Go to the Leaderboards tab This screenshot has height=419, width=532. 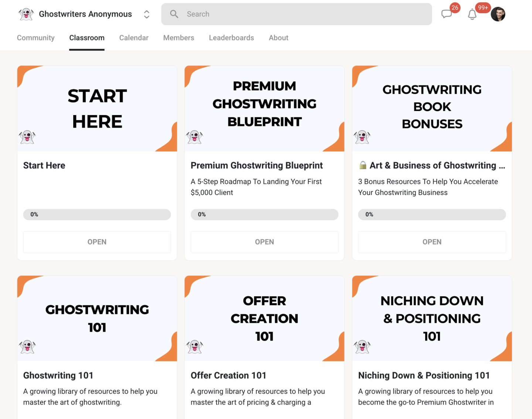coord(232,38)
